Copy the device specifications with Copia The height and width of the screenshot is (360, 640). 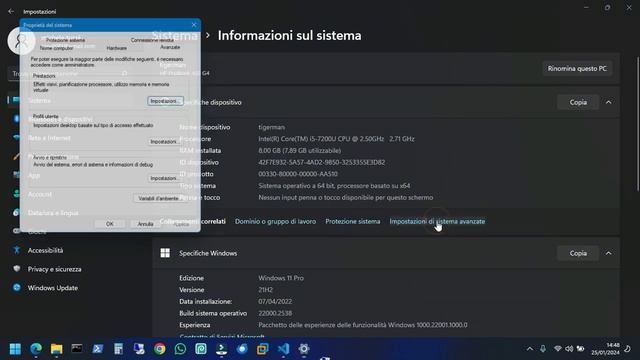(578, 102)
